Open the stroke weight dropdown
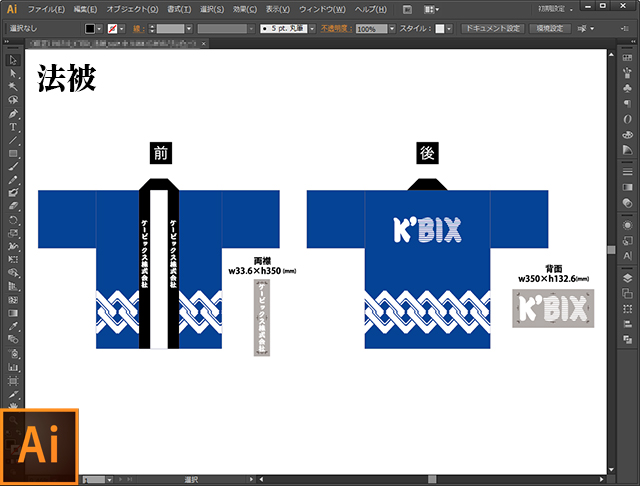 point(189,29)
